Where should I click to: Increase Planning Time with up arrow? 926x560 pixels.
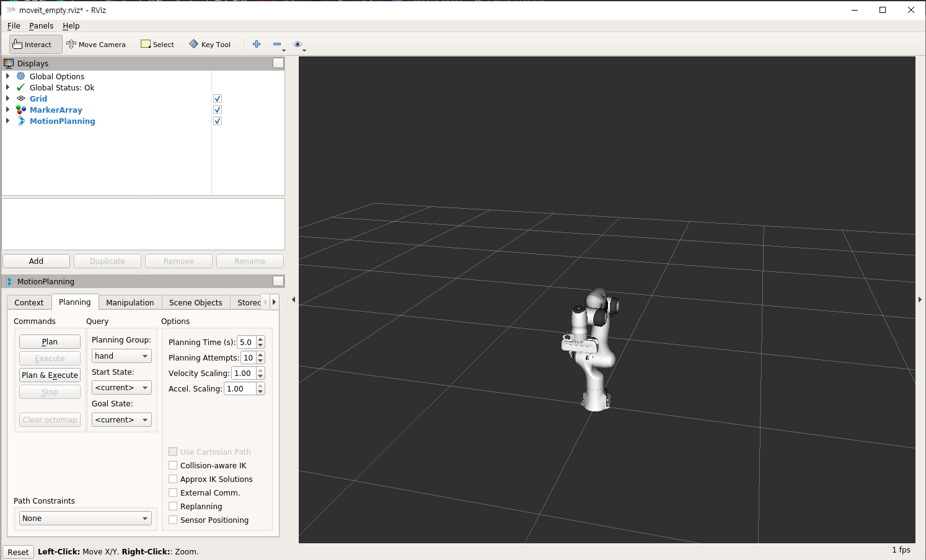(x=260, y=339)
